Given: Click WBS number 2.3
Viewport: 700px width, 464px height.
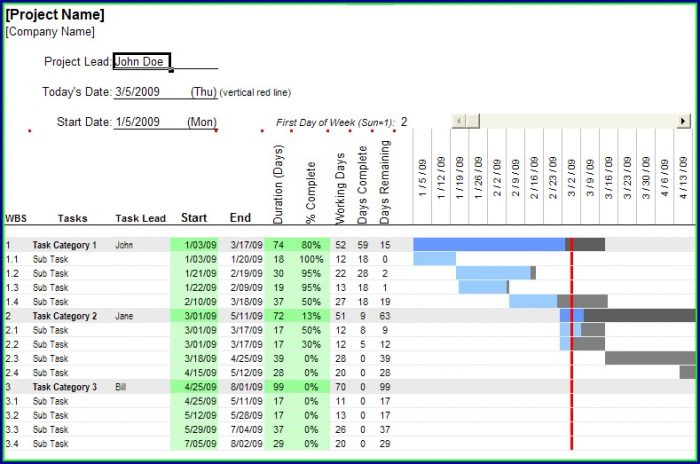Looking at the screenshot, I should click(x=12, y=359).
